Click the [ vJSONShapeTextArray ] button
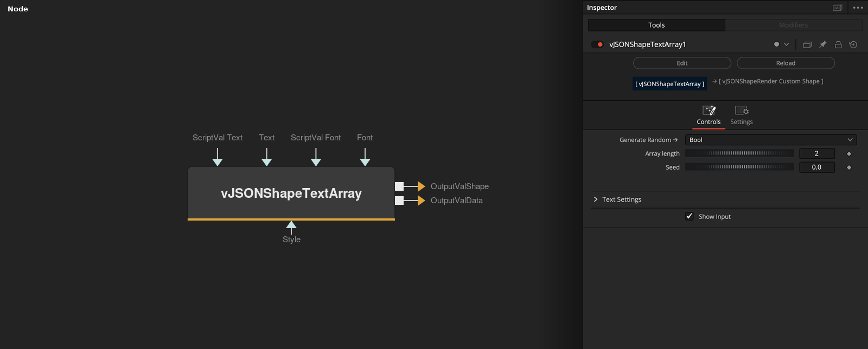Viewport: 868px width, 349px height. [670, 84]
